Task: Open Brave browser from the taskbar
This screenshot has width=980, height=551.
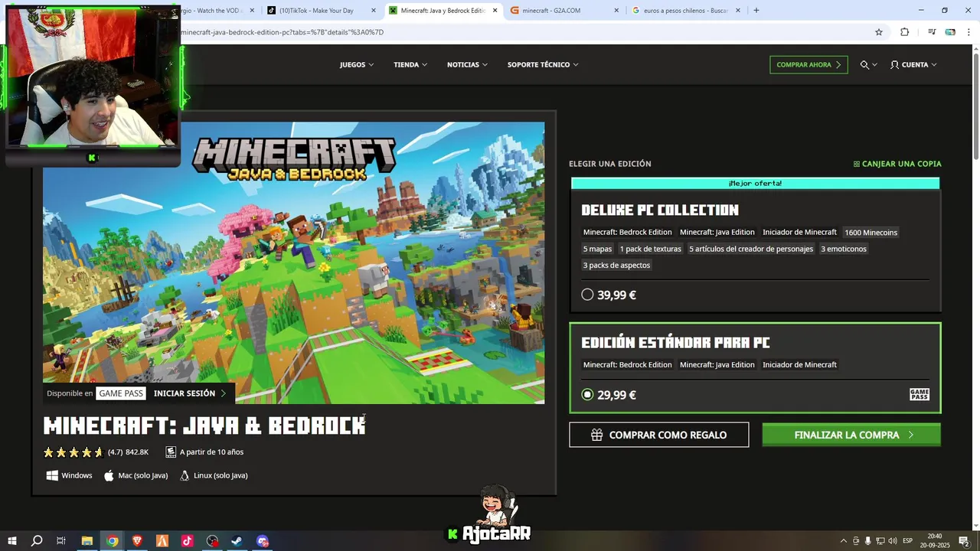Action: pos(137,541)
